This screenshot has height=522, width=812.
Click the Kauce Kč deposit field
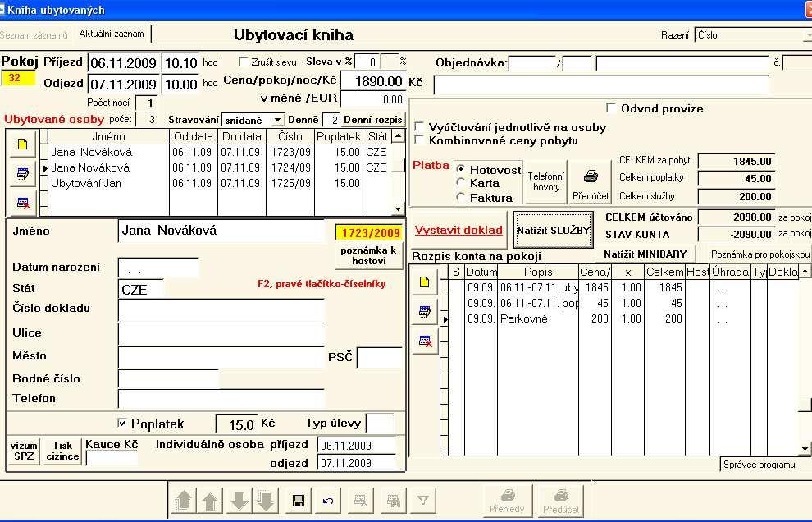112,459
